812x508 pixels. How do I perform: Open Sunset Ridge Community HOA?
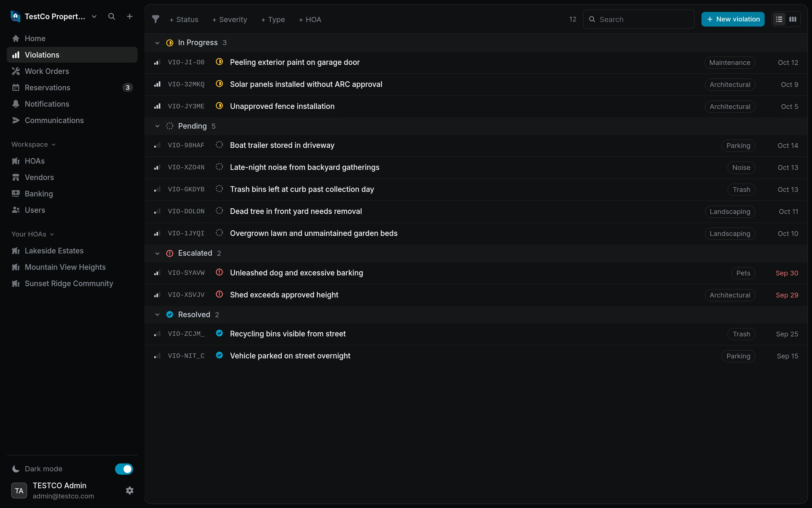coord(72,283)
